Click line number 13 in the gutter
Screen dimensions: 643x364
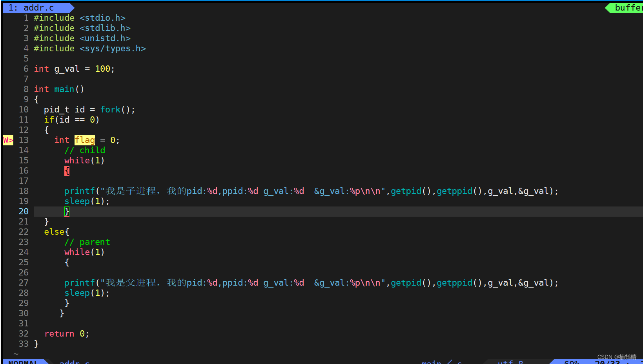click(24, 140)
